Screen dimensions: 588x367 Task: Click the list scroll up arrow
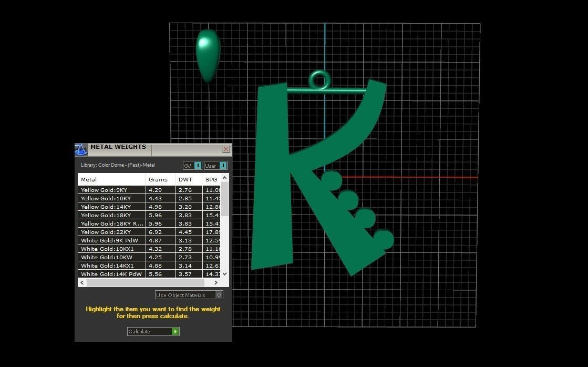[224, 178]
